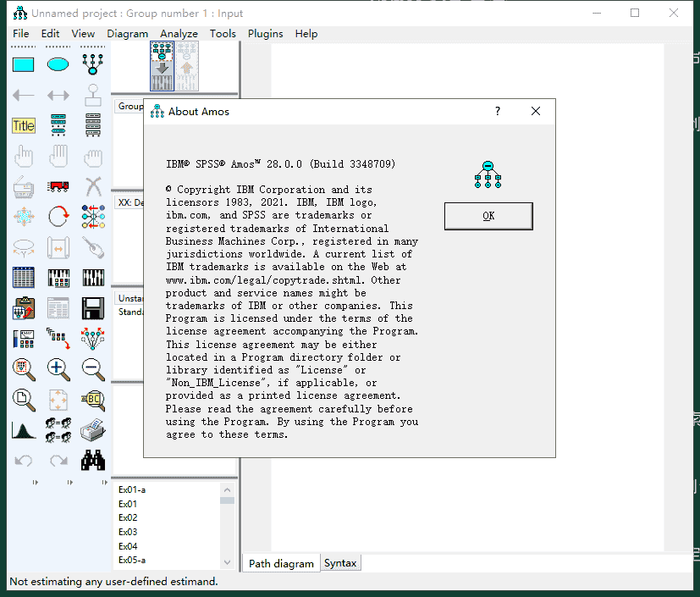The width and height of the screenshot is (700, 597).
Task: Click the question mark help button in About dialog
Action: 498,111
